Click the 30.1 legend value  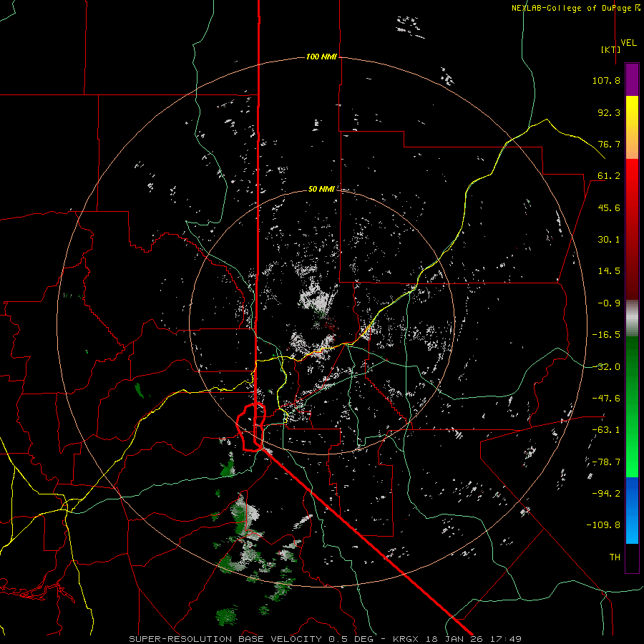(x=609, y=240)
